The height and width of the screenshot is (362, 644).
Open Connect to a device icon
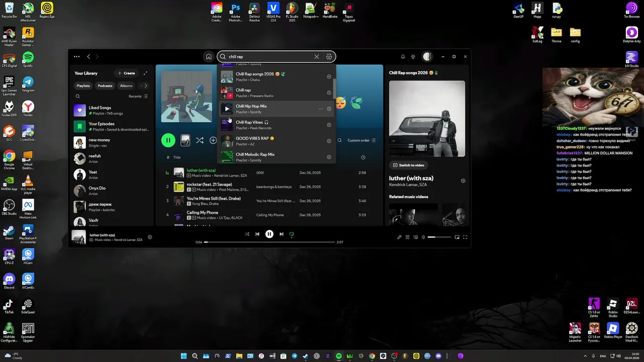[x=416, y=237]
